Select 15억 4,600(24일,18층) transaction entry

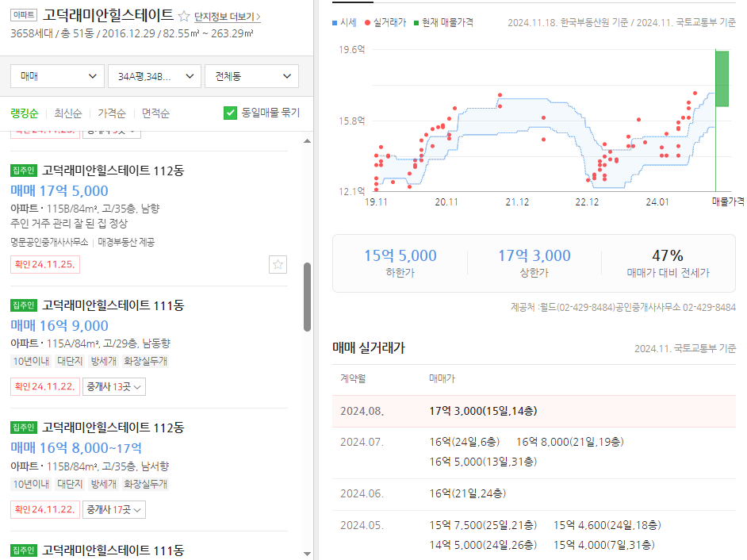(x=607, y=525)
